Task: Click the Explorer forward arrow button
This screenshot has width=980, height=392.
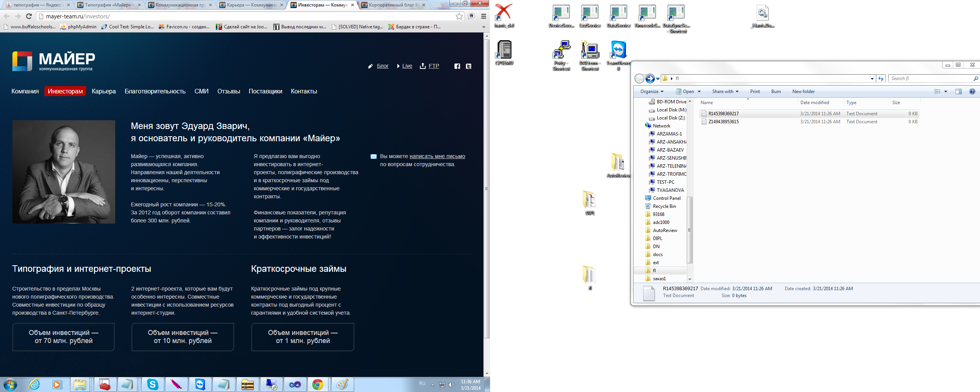Action: tap(650, 78)
